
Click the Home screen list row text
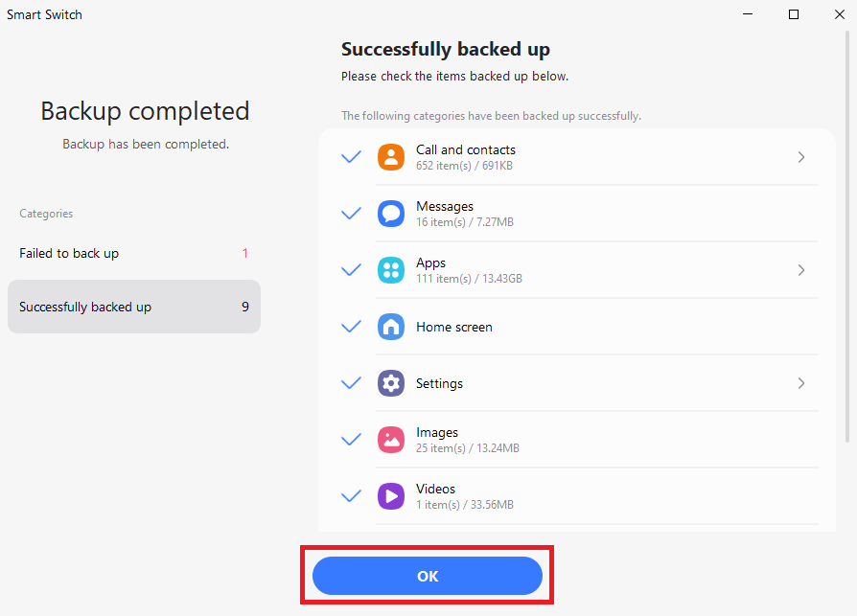click(454, 327)
